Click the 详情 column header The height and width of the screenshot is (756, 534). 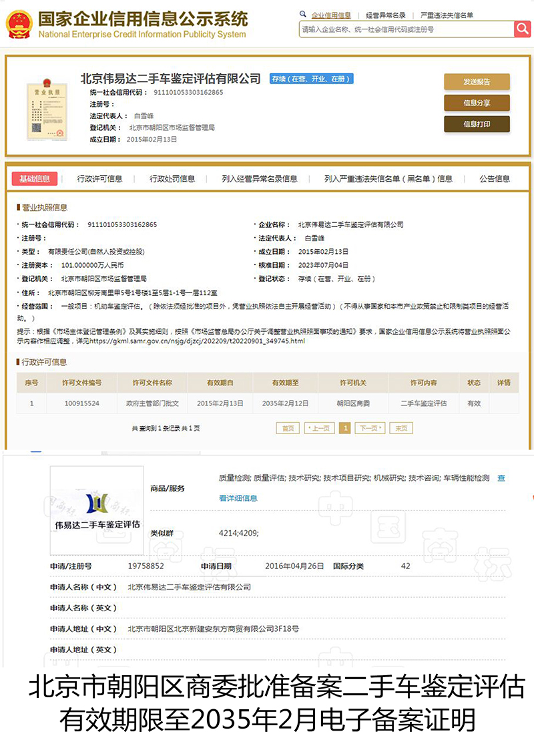(504, 383)
